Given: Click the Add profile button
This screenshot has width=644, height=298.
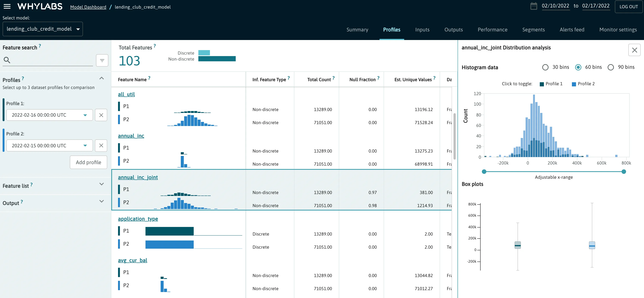Looking at the screenshot, I should tap(88, 162).
